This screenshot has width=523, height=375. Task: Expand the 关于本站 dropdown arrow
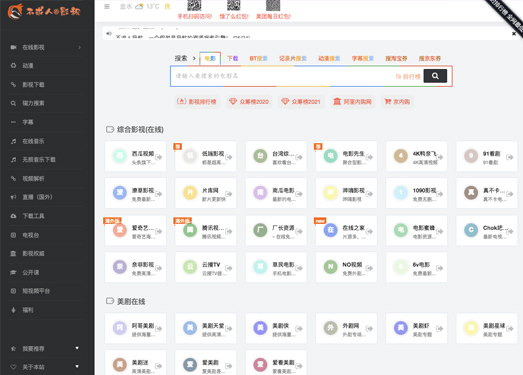tap(77, 366)
